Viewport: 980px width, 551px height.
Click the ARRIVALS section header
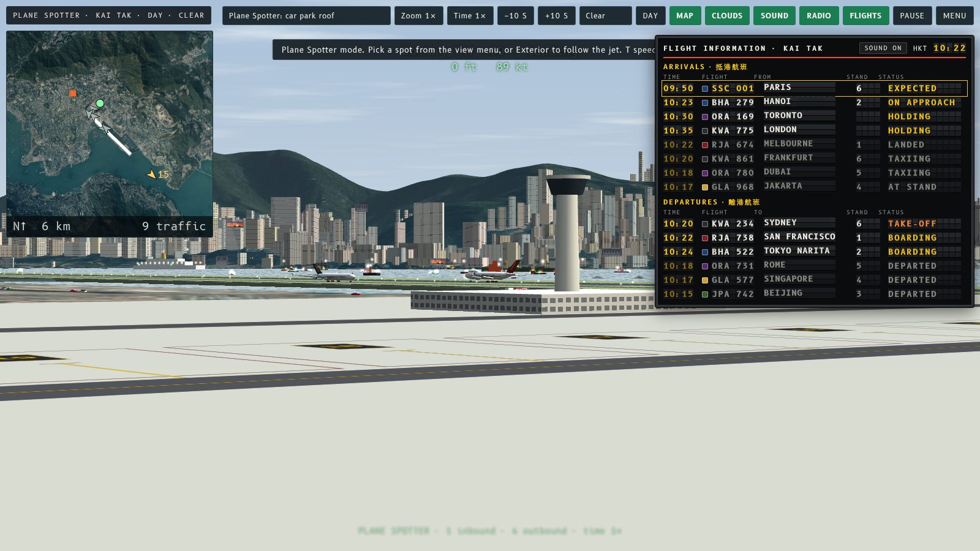point(705,67)
